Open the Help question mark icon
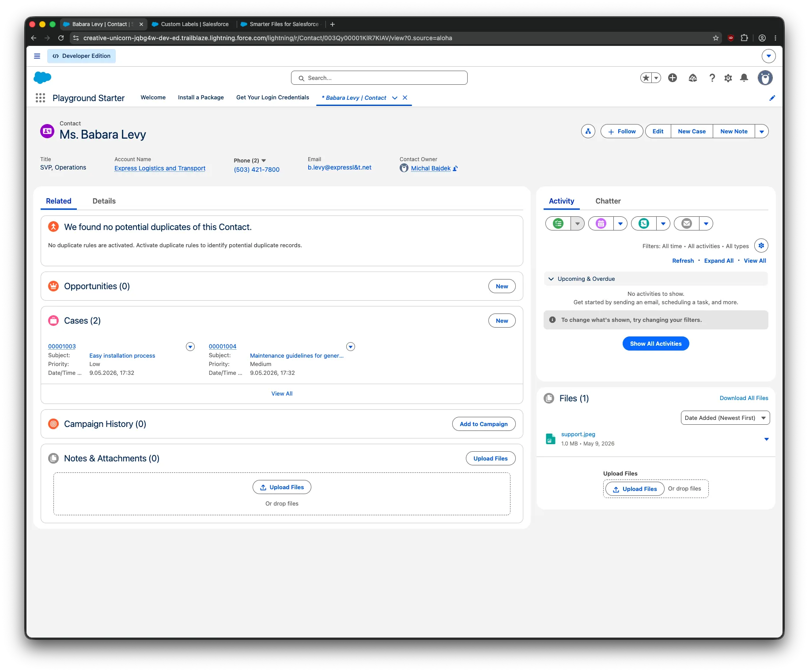The height and width of the screenshot is (672, 809). (712, 78)
